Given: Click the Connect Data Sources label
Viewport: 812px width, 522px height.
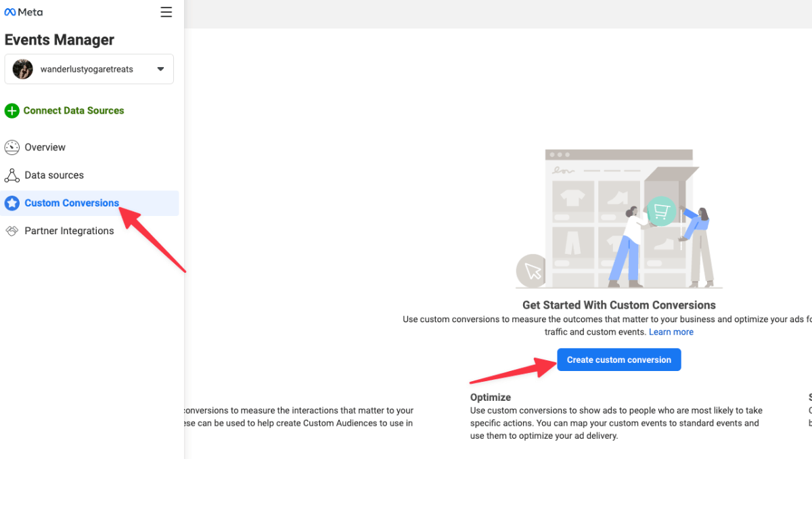Looking at the screenshot, I should point(73,110).
